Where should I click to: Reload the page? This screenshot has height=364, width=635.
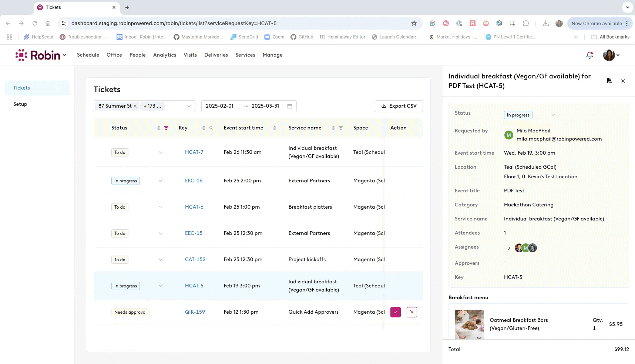pos(35,23)
